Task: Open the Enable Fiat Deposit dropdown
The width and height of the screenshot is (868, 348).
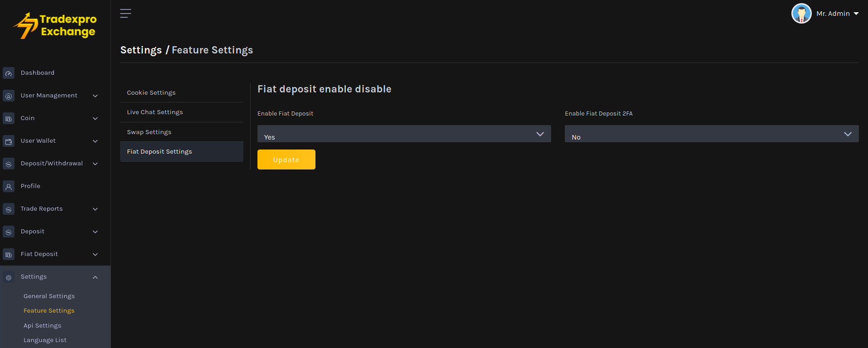Action: click(x=404, y=134)
